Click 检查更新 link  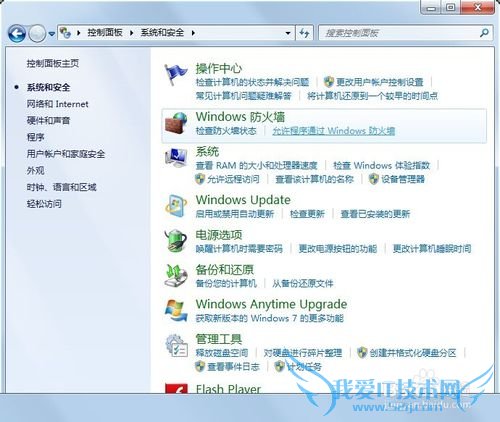307,214
